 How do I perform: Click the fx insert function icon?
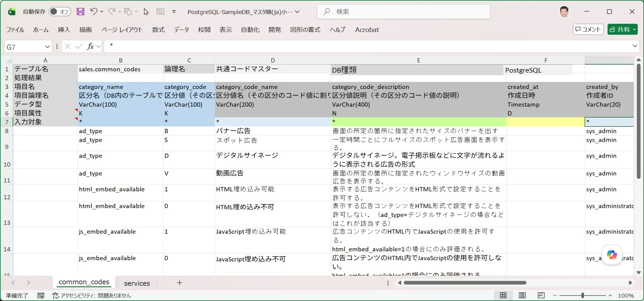[90, 46]
